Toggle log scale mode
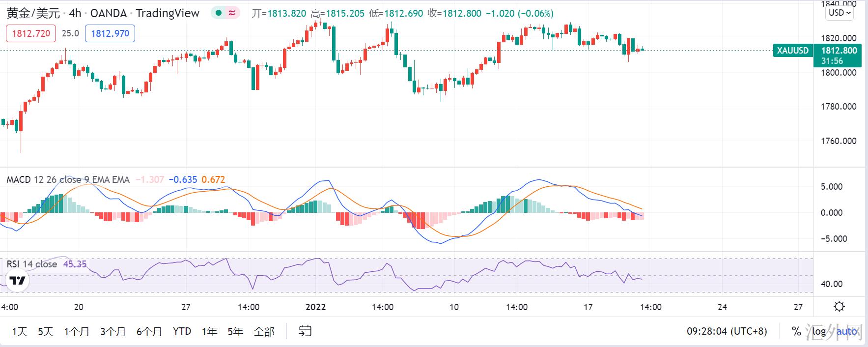The image size is (868, 347). (x=819, y=331)
